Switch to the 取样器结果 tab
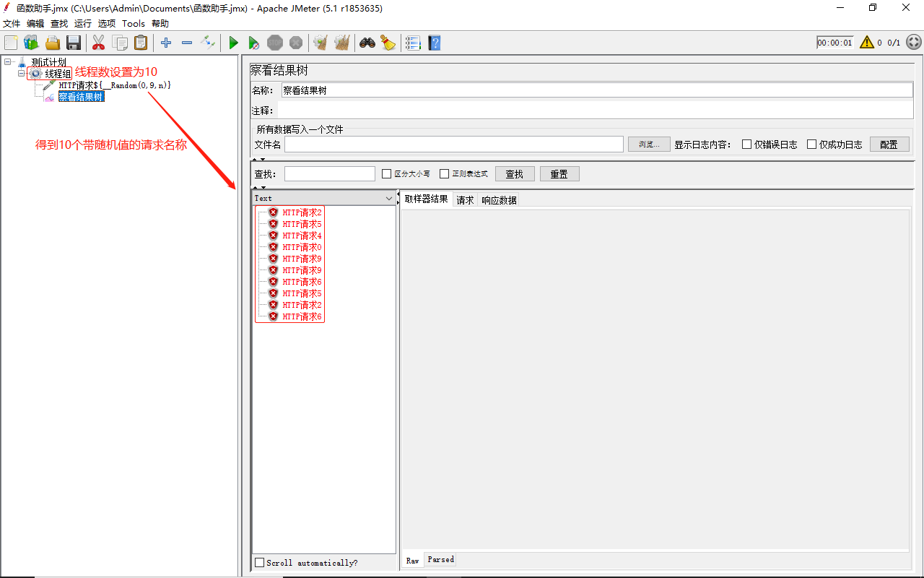 click(x=427, y=199)
